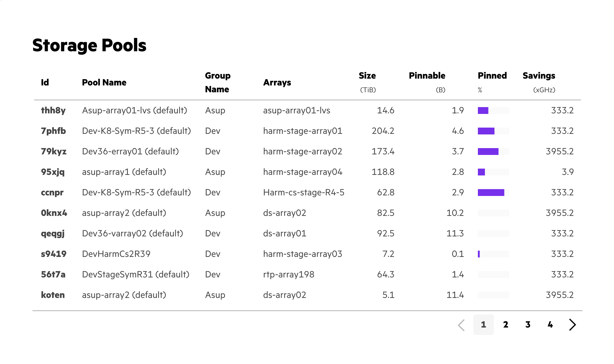
Task: Select the currently active page 1 button
Action: click(483, 325)
